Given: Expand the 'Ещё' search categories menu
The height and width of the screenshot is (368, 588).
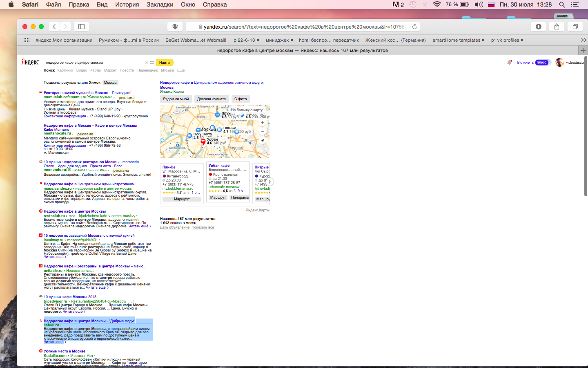Looking at the screenshot, I should pyautogui.click(x=181, y=70).
